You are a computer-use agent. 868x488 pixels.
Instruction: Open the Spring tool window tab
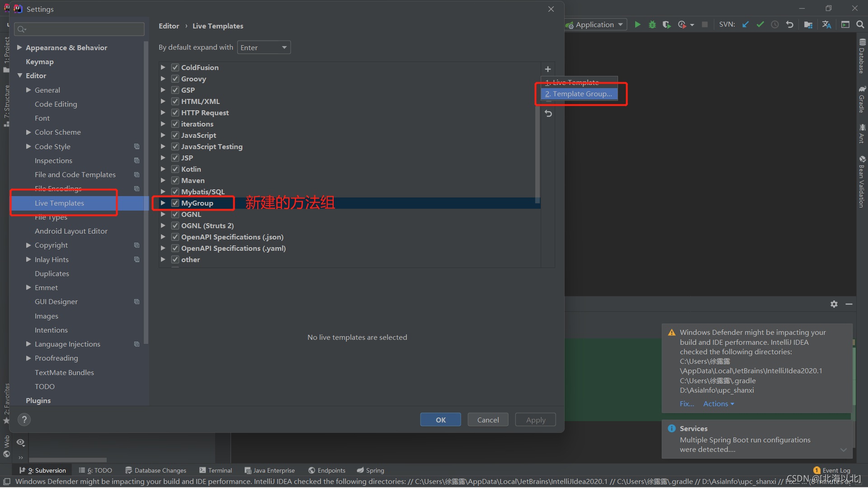pos(370,470)
